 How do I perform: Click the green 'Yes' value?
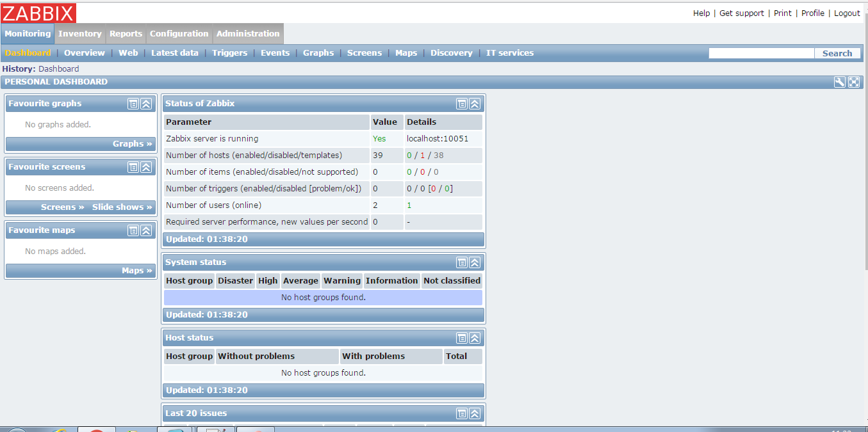coord(379,138)
